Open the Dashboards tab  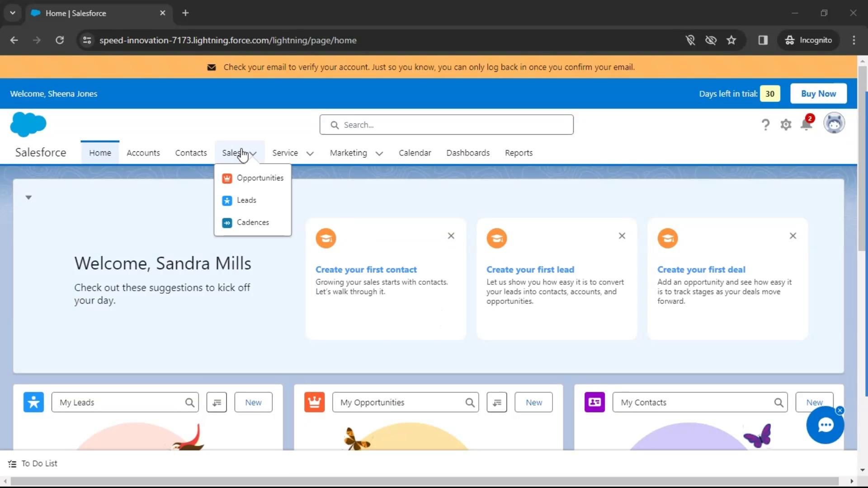(468, 153)
